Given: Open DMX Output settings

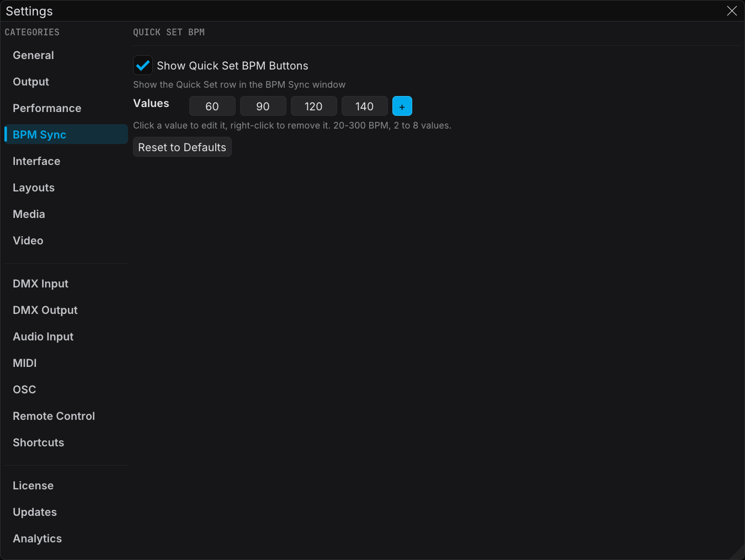Looking at the screenshot, I should [66, 310].
